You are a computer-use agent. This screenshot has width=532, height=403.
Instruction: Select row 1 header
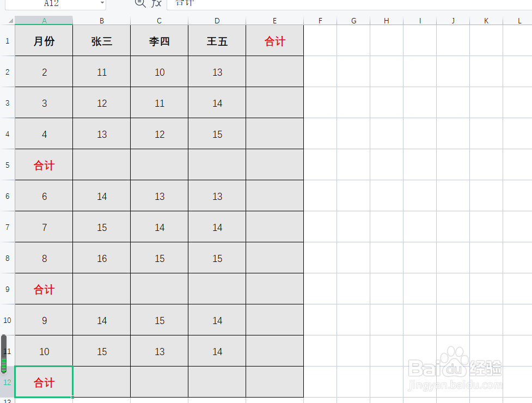pos(7,41)
